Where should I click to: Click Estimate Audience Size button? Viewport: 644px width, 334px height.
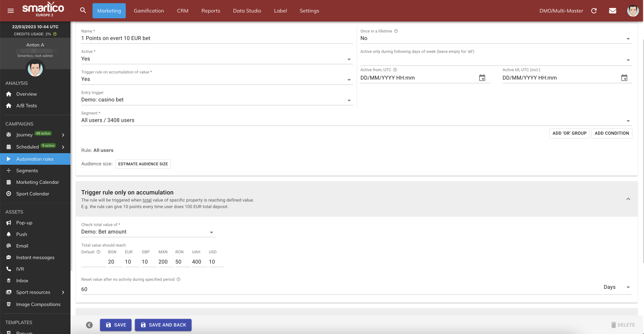click(143, 164)
